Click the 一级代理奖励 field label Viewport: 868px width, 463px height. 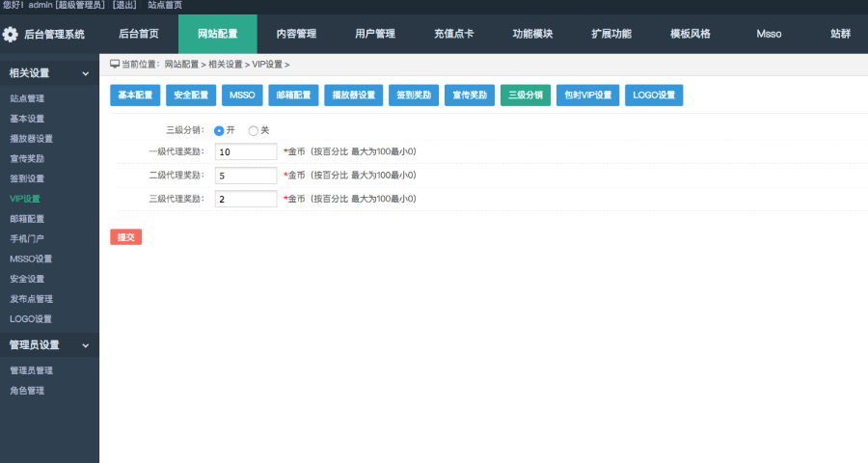point(176,151)
